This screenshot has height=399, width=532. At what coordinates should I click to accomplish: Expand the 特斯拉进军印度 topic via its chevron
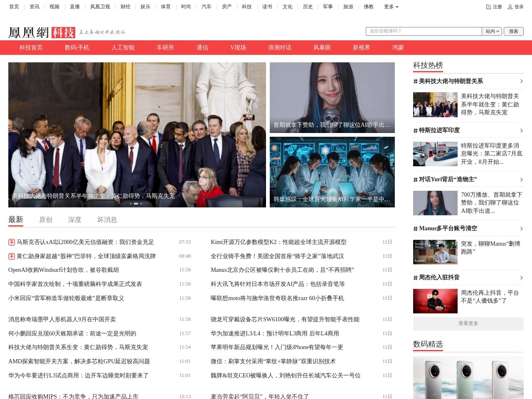[x=522, y=131]
